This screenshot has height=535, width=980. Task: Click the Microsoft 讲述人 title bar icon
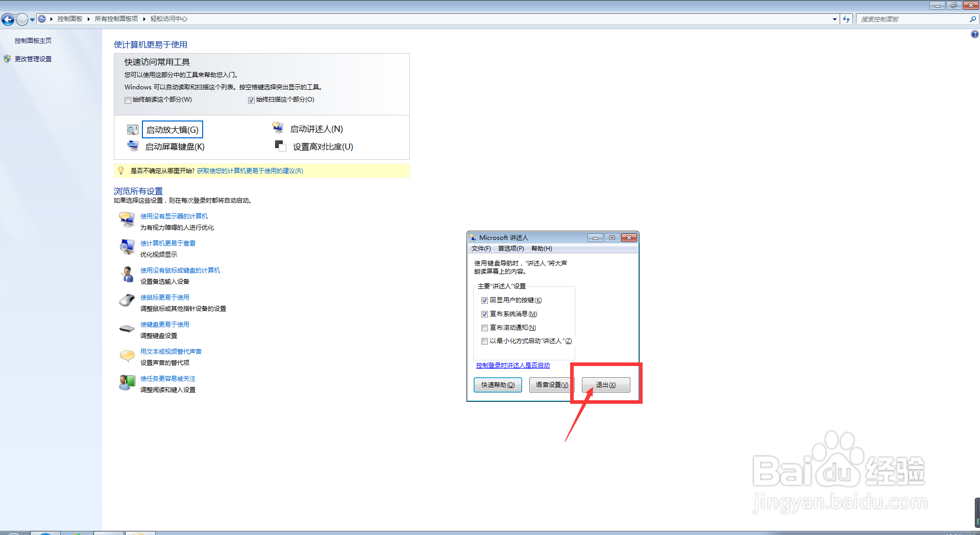point(473,237)
